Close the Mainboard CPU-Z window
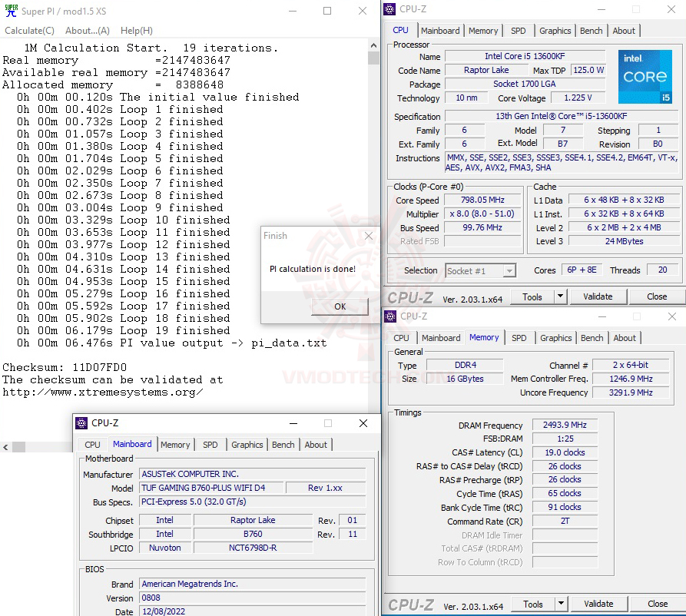Image resolution: width=686 pixels, height=616 pixels. pyautogui.click(x=363, y=423)
